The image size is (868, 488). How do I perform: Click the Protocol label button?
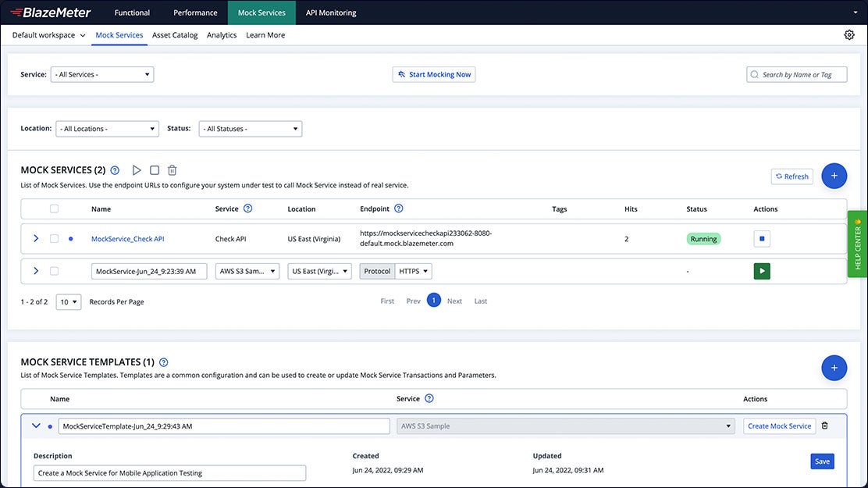(x=377, y=271)
